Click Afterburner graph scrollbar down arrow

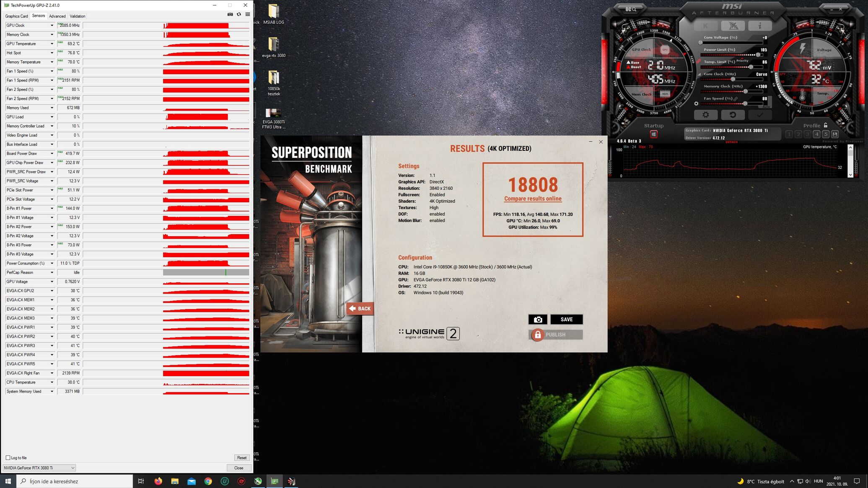(850, 174)
